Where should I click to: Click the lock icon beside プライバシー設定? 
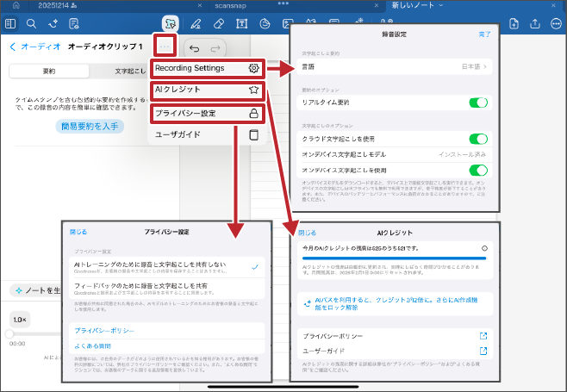pos(253,113)
